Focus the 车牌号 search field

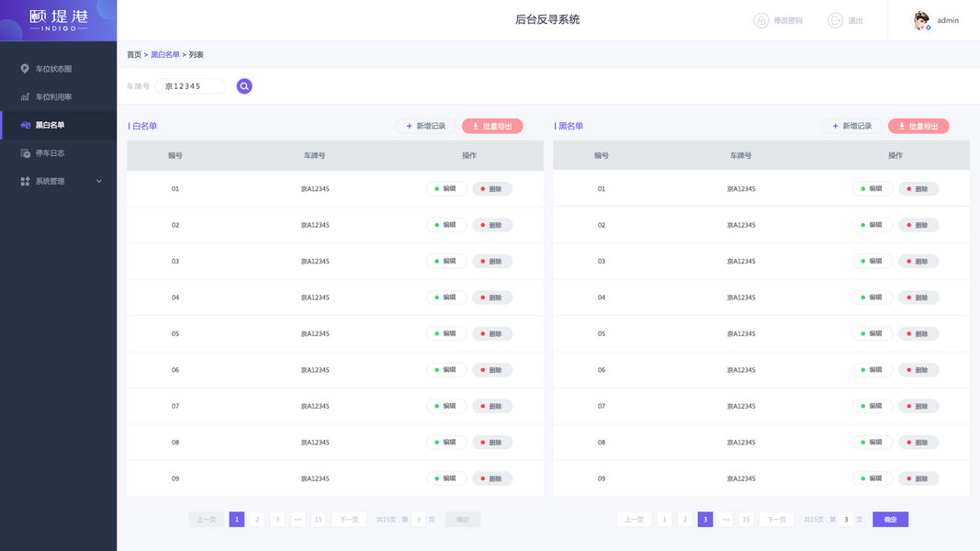[191, 86]
